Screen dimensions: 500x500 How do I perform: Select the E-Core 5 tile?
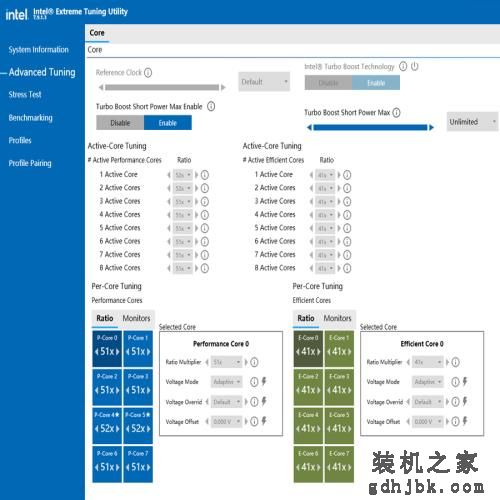pos(339,426)
